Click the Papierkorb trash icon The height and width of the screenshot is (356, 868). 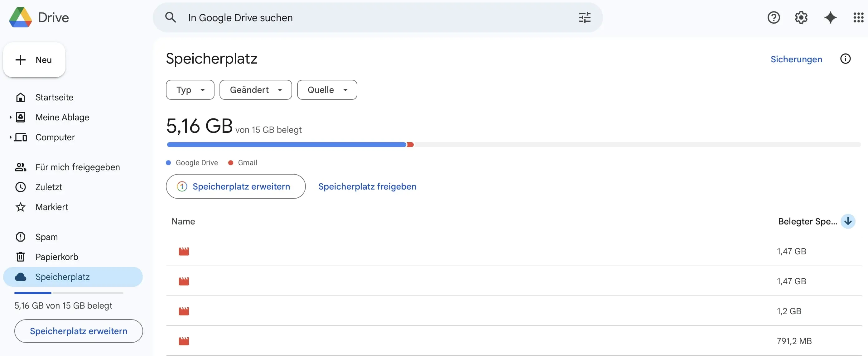click(21, 257)
